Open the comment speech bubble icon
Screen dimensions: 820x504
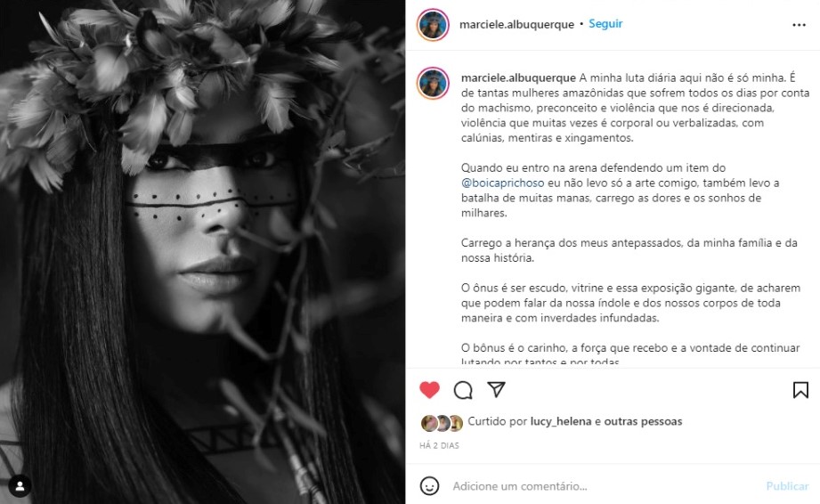463,390
